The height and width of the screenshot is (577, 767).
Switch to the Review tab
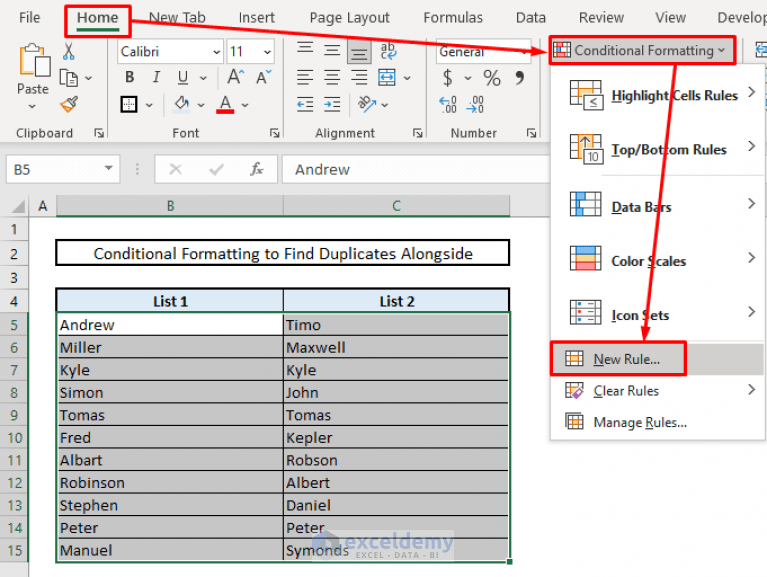pyautogui.click(x=601, y=18)
